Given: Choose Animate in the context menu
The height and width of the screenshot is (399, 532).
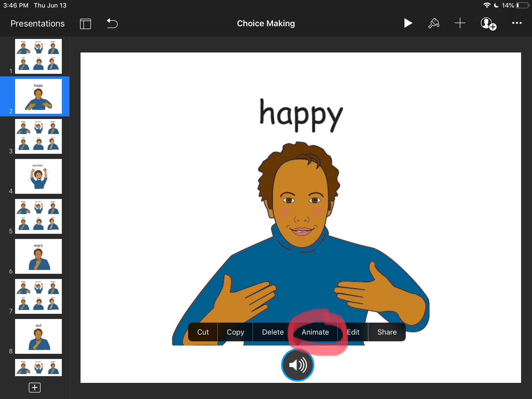Looking at the screenshot, I should tap(315, 332).
